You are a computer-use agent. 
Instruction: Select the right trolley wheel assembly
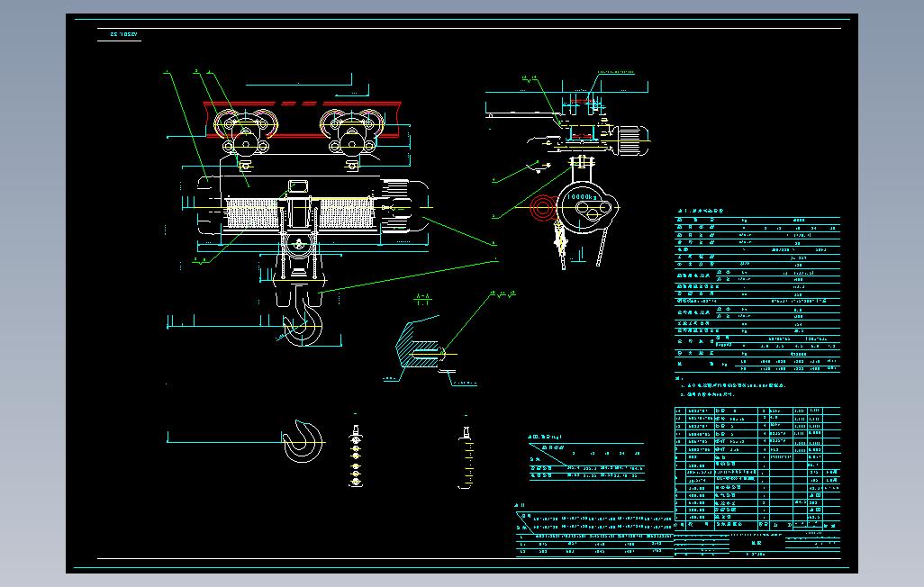click(x=351, y=132)
